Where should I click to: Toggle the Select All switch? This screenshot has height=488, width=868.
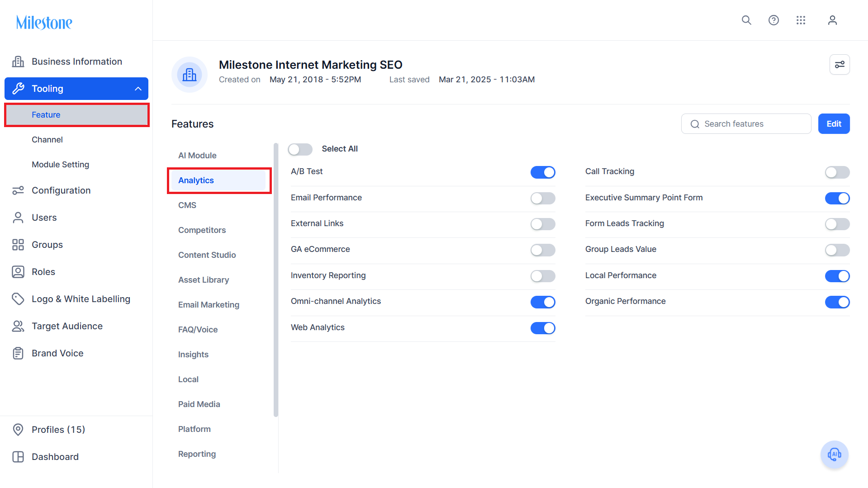(300, 149)
